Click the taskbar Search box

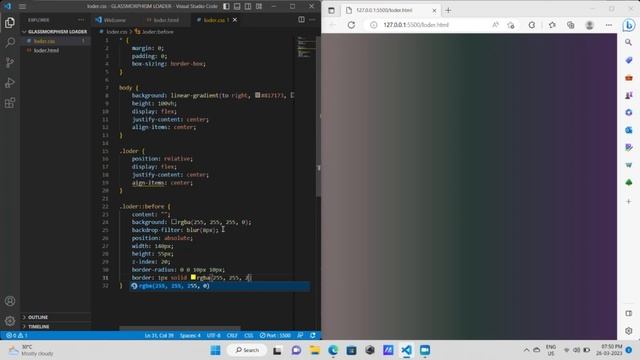pos(247,350)
